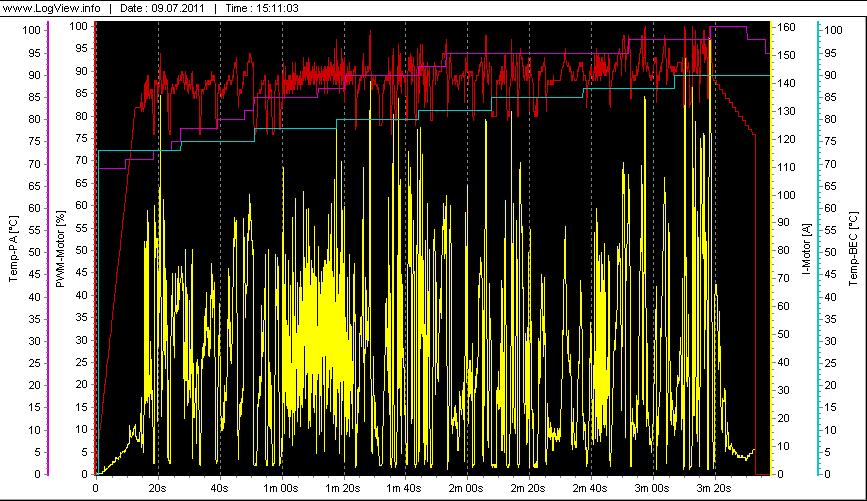Click the 3m 00s time axis label
Screen dimensions: 867x501
coord(651,488)
